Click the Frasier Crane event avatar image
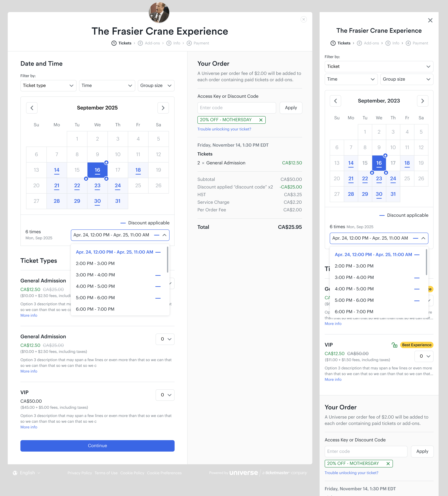Image resolution: width=448 pixels, height=496 pixels. tap(159, 12)
